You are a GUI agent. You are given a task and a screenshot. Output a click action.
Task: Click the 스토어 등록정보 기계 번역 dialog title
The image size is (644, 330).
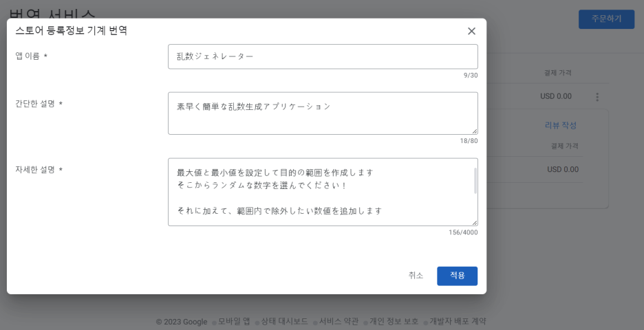71,31
